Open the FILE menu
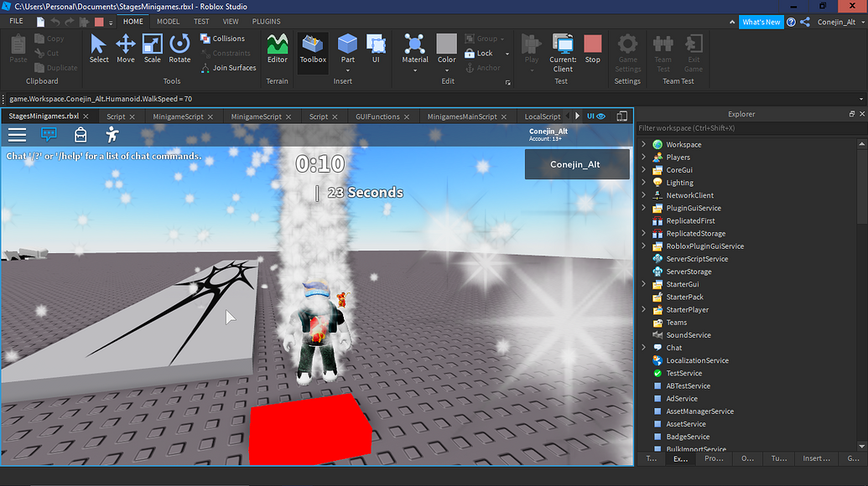This screenshot has width=868, height=486. pyautogui.click(x=17, y=21)
